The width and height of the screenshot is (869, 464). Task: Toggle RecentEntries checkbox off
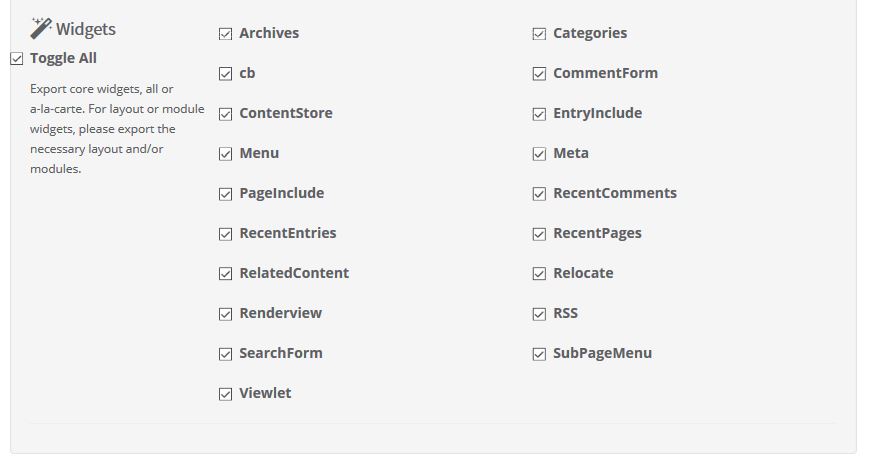[226, 234]
